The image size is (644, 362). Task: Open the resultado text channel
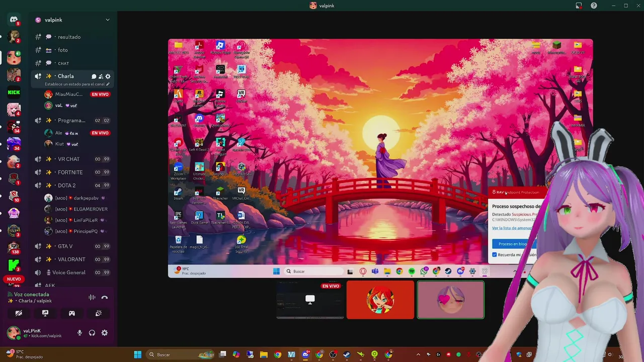73,37
